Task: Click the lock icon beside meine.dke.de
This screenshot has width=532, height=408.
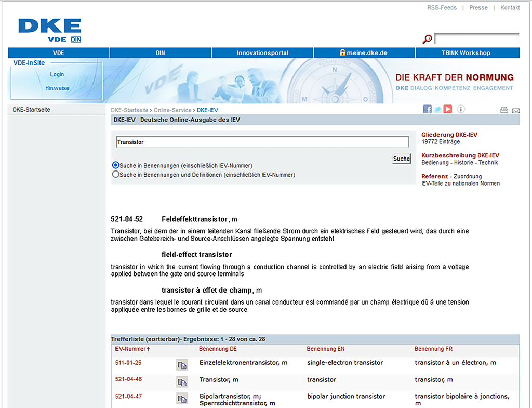Action: 342,52
